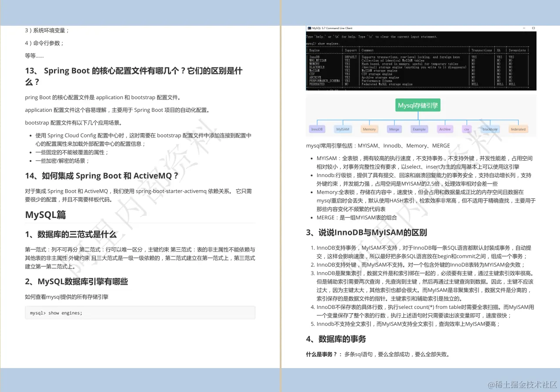Click the green Mysql存储引擎 root node
The width and height of the screenshot is (560, 392).
click(x=418, y=105)
